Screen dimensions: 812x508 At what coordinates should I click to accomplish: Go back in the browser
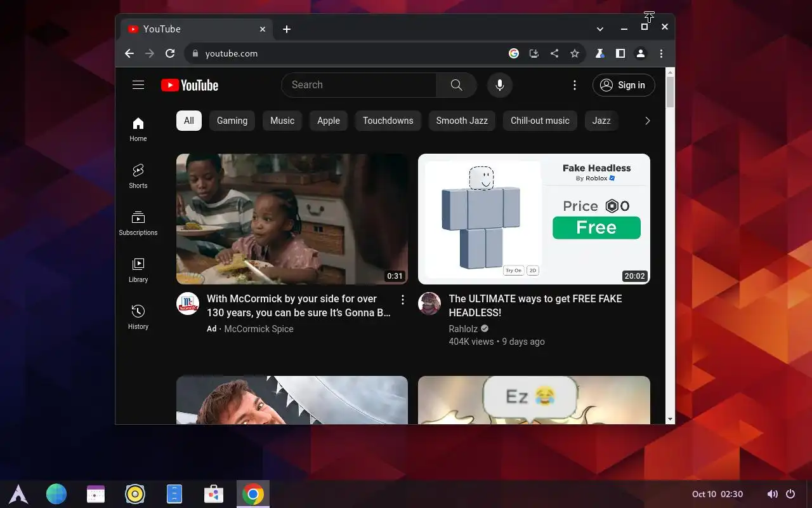pos(129,53)
